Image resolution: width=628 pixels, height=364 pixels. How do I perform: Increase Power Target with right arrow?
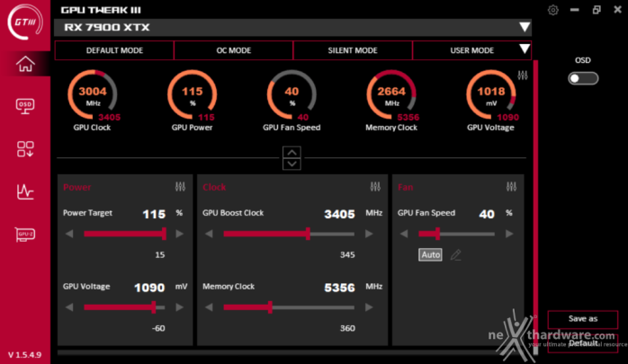click(179, 234)
